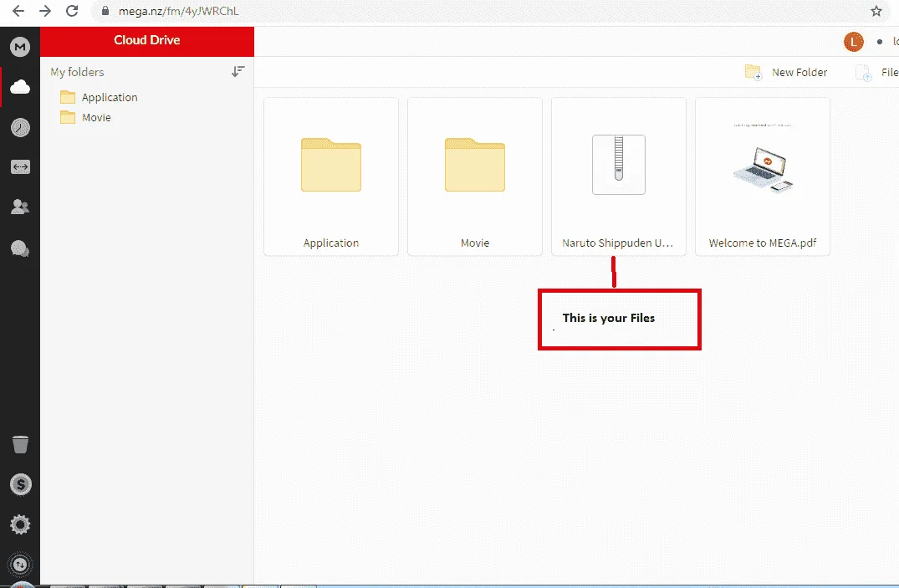Open the Chat bubbles icon
The height and width of the screenshot is (588, 899).
[x=20, y=248]
